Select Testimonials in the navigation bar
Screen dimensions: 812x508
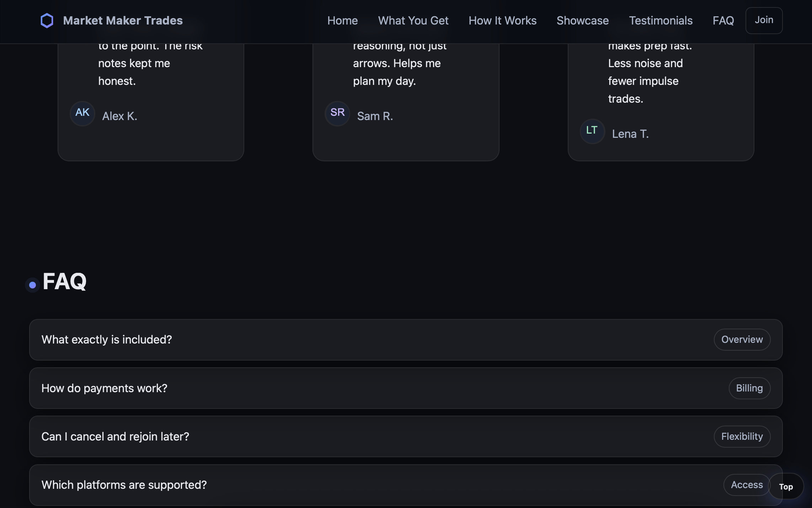(x=661, y=21)
